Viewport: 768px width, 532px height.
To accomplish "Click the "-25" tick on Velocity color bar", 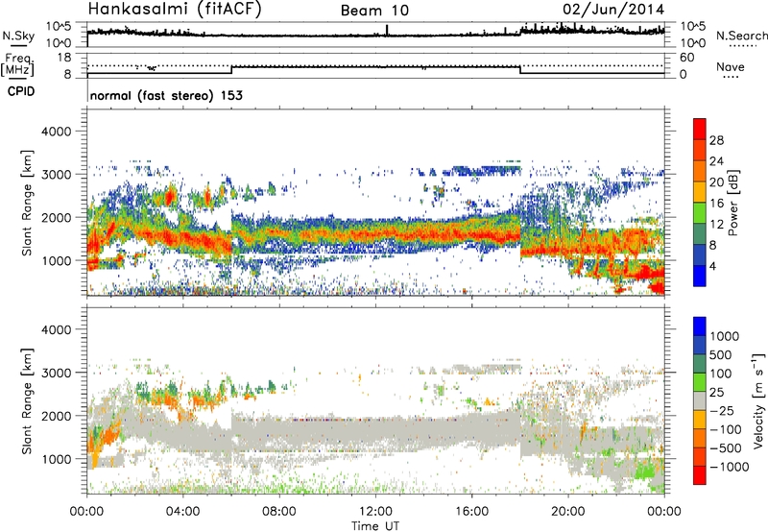I will tap(723, 410).
